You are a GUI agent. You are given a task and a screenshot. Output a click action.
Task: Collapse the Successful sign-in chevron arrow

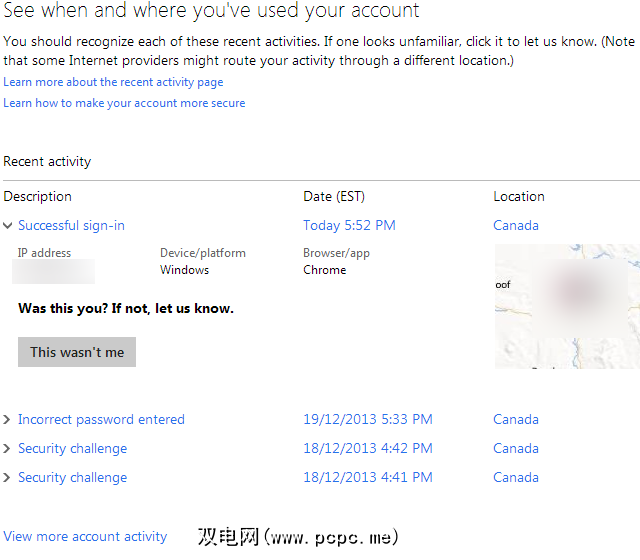pos(8,226)
